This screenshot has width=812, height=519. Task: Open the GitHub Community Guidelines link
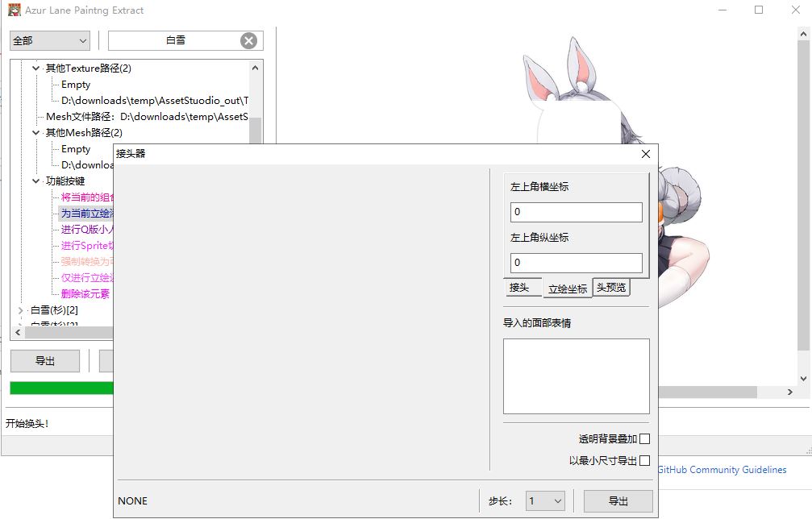[x=722, y=470]
